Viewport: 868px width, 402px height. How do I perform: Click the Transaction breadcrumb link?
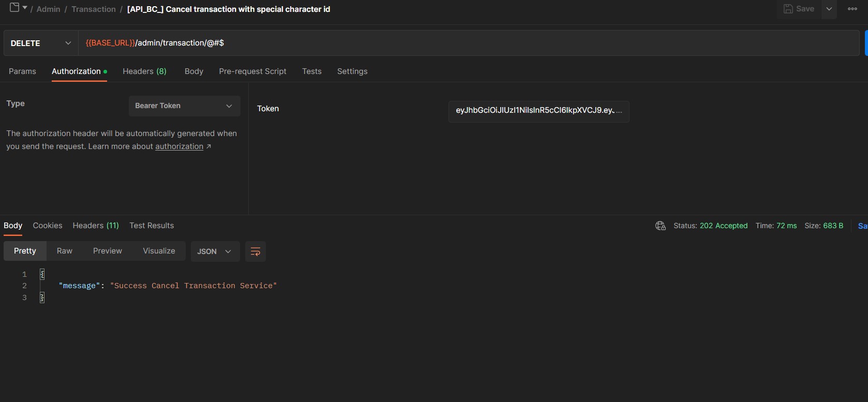94,9
